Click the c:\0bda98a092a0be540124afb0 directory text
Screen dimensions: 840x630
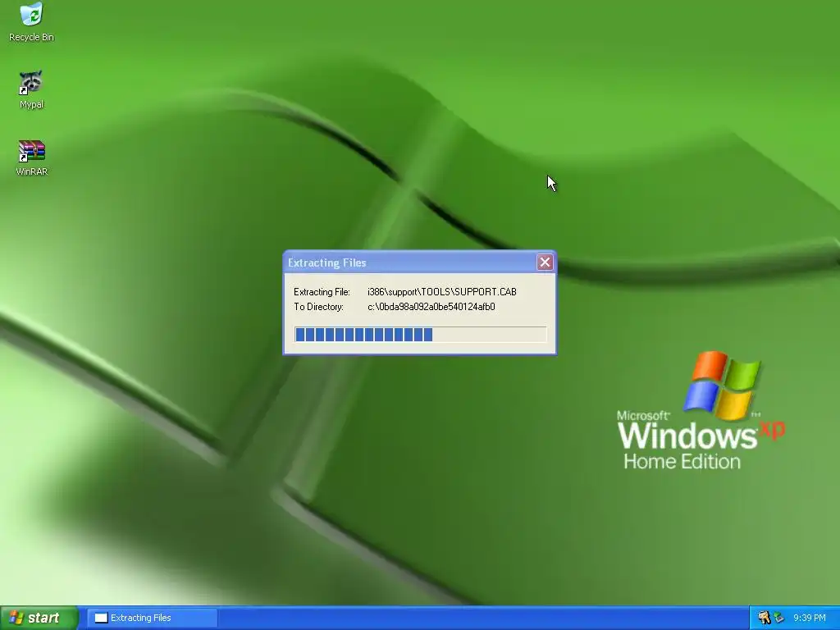(x=431, y=307)
